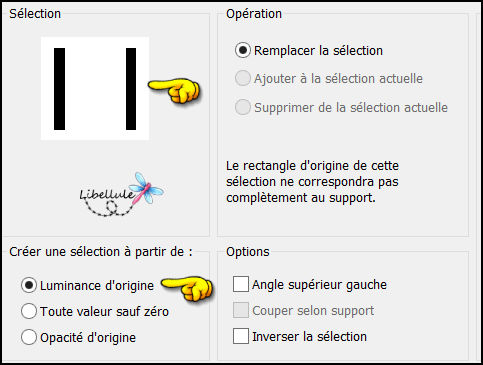
Task: Select Remplacer la sélection radio button
Action: tap(243, 50)
